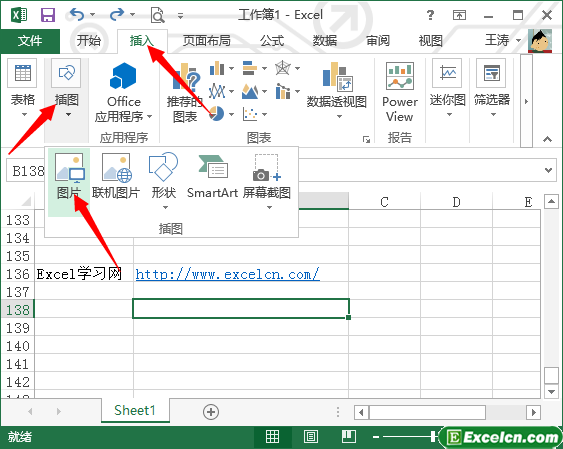Expand the formula bar
This screenshot has width=563, height=449.
coord(548,170)
